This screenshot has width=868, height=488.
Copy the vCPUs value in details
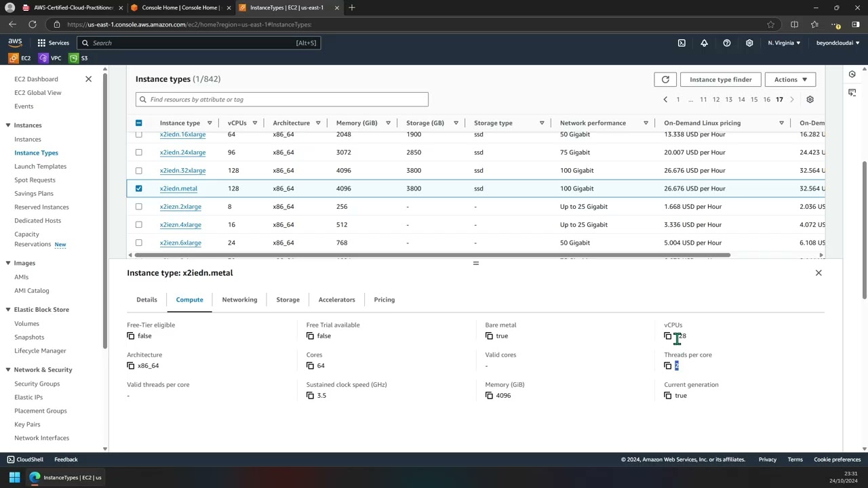point(668,336)
